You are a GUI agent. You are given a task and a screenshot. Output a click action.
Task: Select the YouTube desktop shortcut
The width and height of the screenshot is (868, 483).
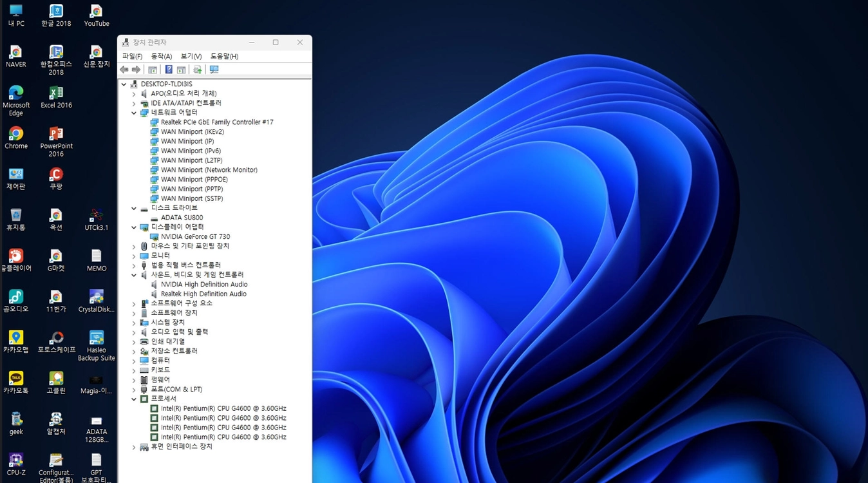click(97, 16)
